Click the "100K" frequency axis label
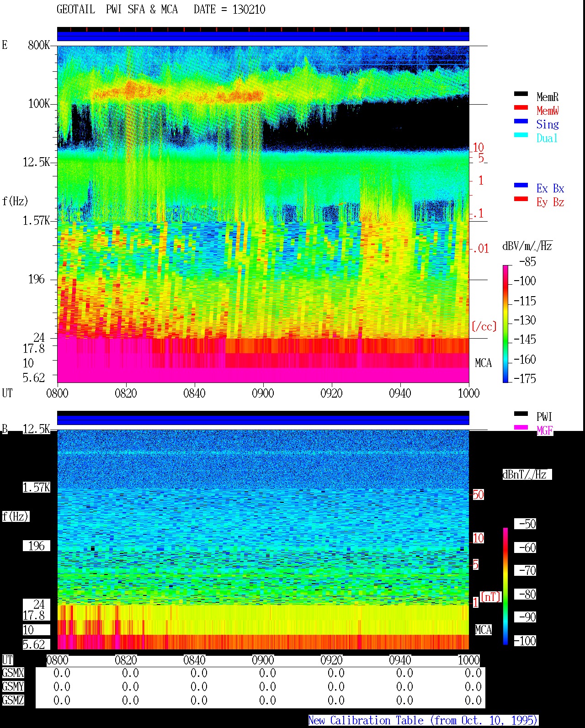 pos(39,104)
